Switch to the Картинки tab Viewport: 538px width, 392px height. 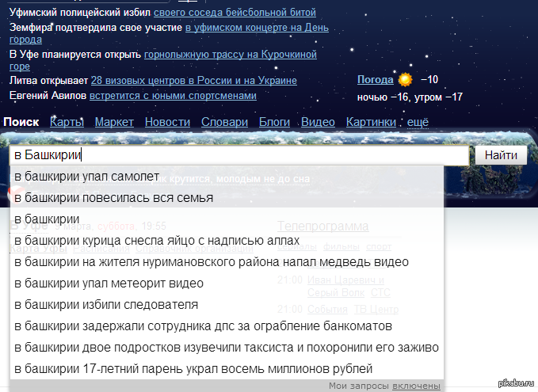(x=372, y=122)
